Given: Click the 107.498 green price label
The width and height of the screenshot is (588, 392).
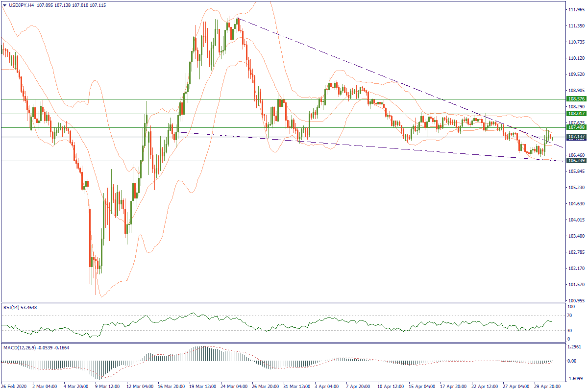Looking at the screenshot, I should coord(576,127).
